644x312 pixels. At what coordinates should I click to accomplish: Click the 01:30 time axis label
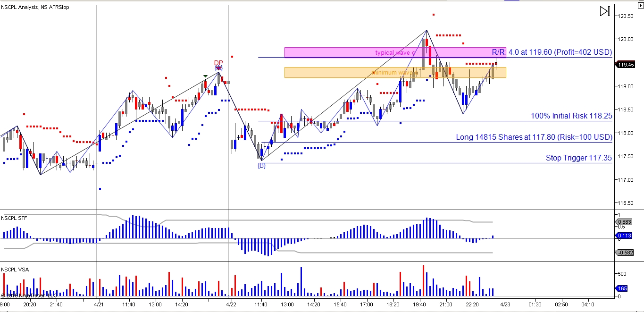535,305
